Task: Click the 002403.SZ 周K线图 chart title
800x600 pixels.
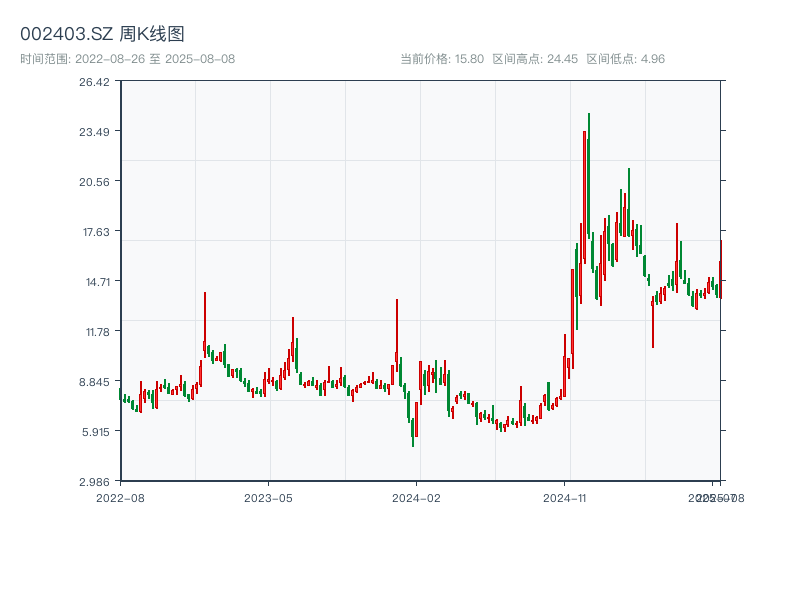Action: point(102,34)
